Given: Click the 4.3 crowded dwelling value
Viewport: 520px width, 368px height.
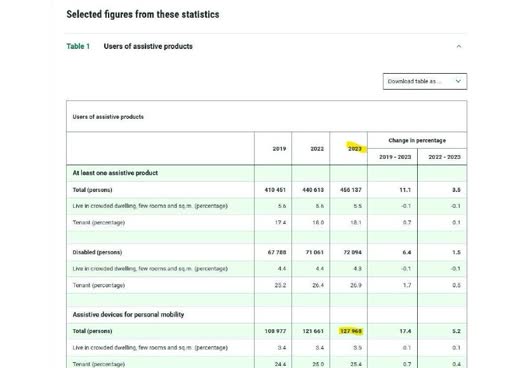Looking at the screenshot, I should click(357, 268).
